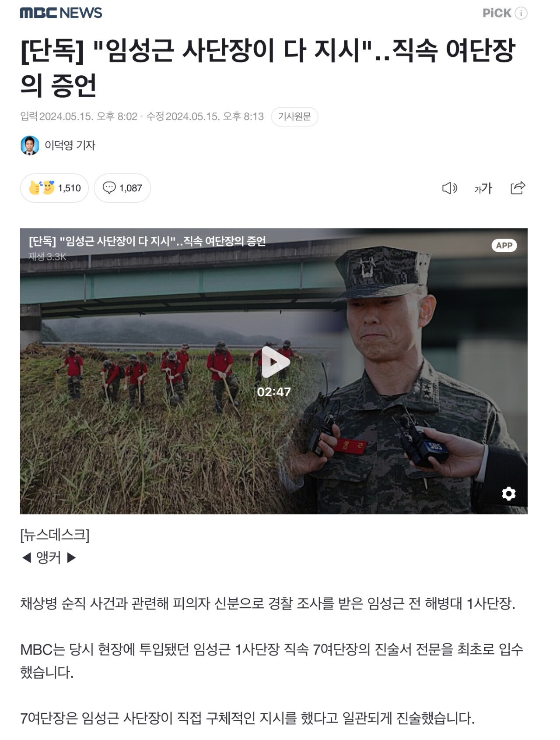Open reporter 이덕영 profile photo
The height and width of the screenshot is (740, 560).
click(30, 145)
